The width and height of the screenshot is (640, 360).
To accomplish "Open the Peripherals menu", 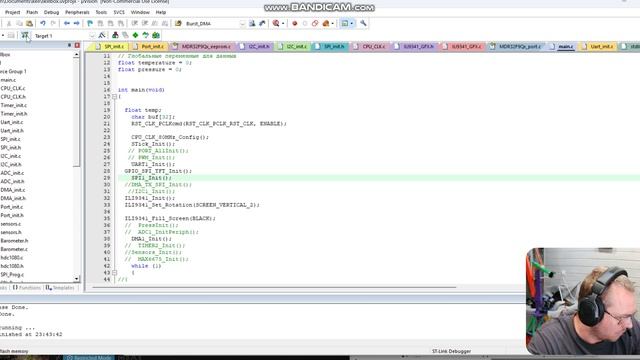I will (x=77, y=13).
